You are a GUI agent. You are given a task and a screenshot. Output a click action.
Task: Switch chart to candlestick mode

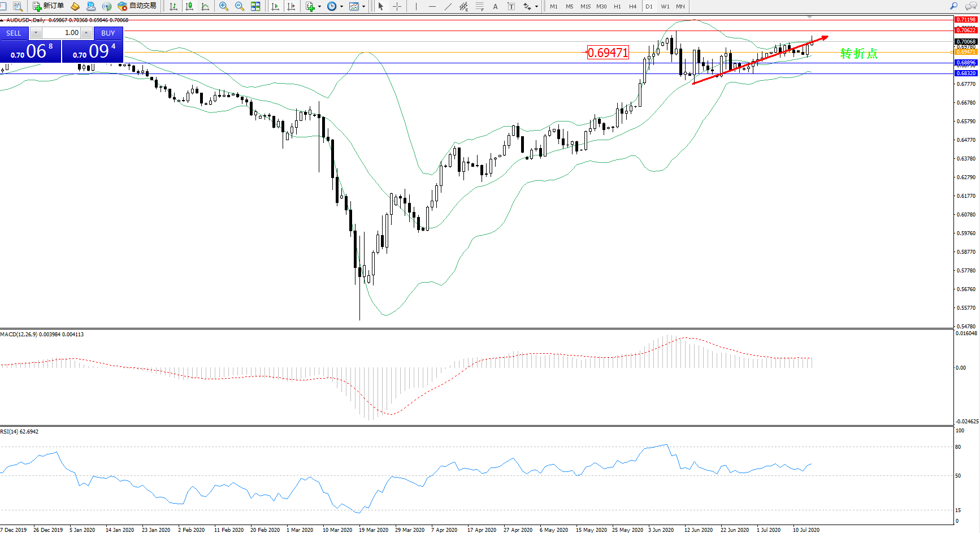point(189,6)
